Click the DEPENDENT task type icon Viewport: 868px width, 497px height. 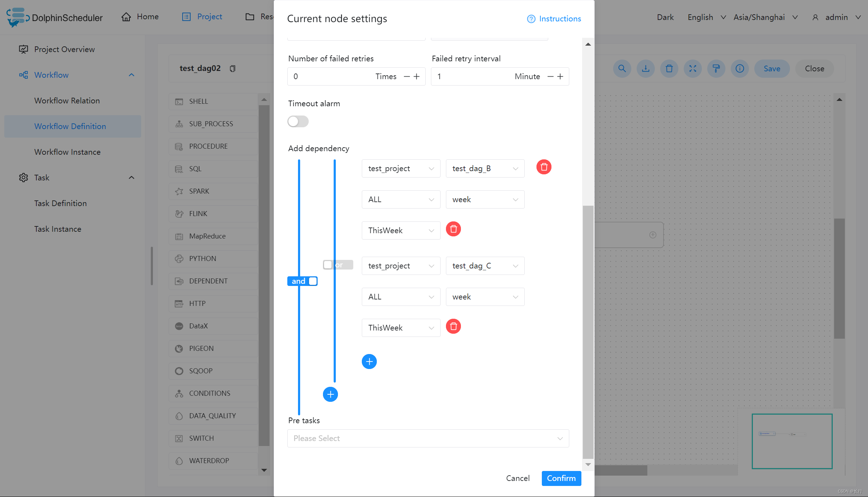(179, 281)
